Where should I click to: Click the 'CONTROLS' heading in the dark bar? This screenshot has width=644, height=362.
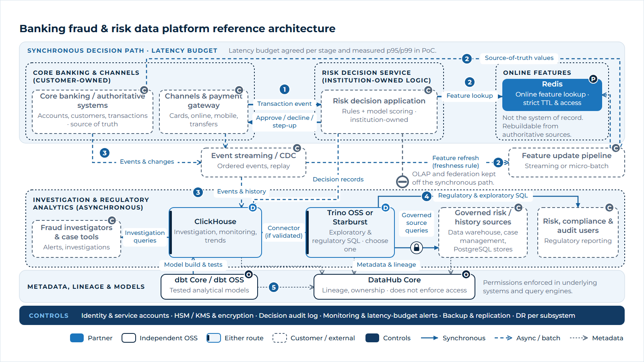tap(49, 316)
